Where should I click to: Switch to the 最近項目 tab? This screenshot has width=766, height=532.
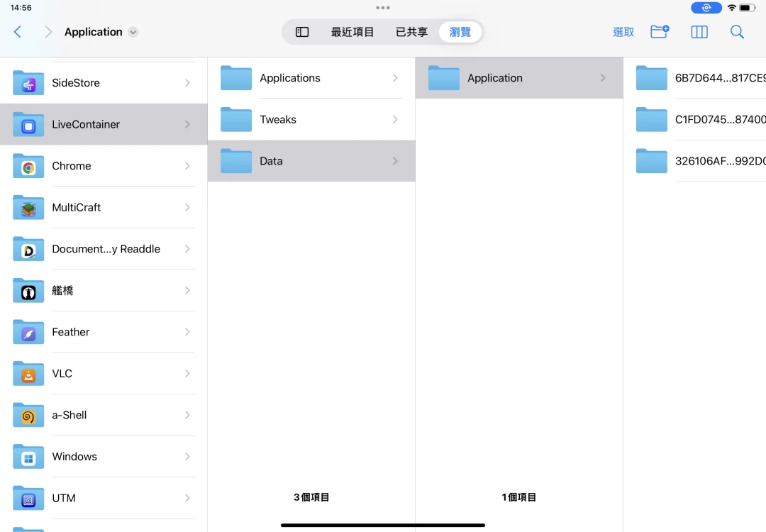coord(353,32)
